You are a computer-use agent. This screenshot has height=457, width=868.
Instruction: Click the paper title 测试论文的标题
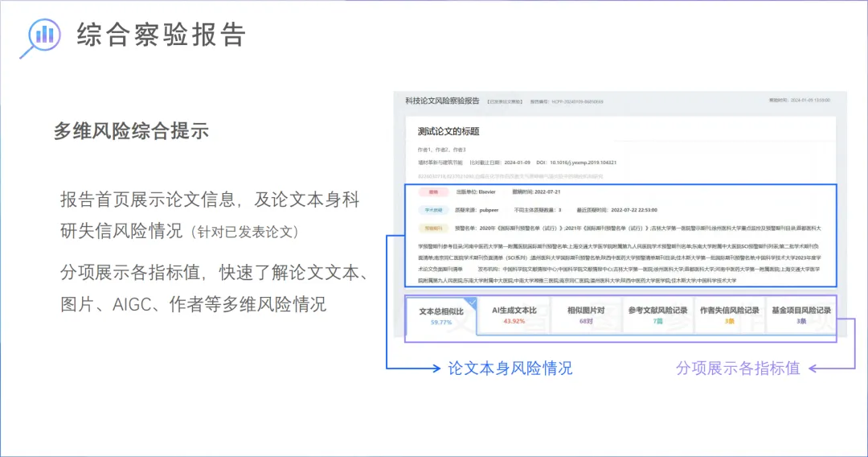click(x=448, y=131)
